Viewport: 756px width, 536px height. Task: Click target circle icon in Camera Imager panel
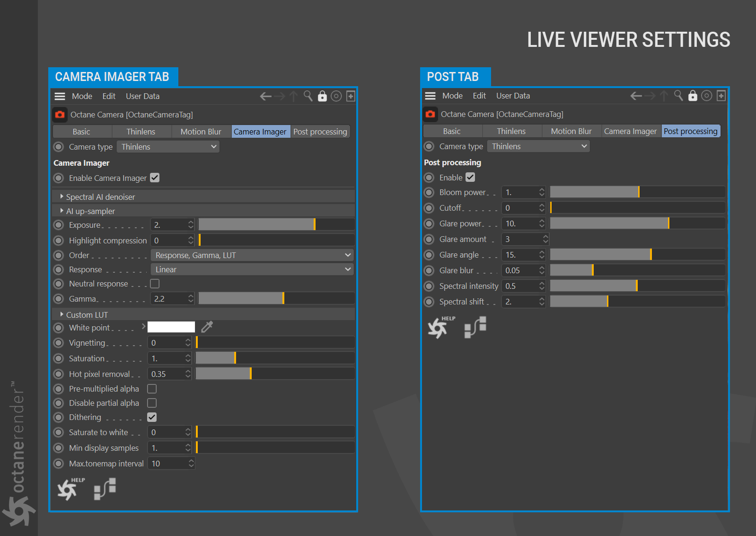pos(336,96)
